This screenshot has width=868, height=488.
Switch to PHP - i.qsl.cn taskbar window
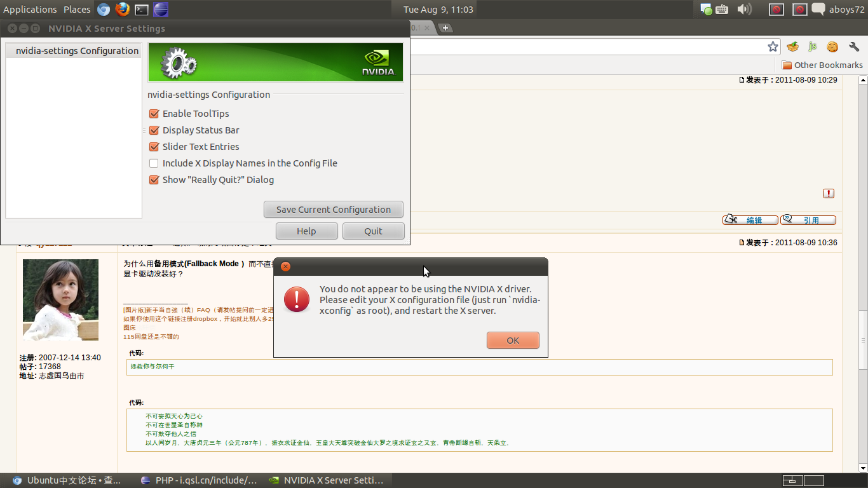[200, 480]
